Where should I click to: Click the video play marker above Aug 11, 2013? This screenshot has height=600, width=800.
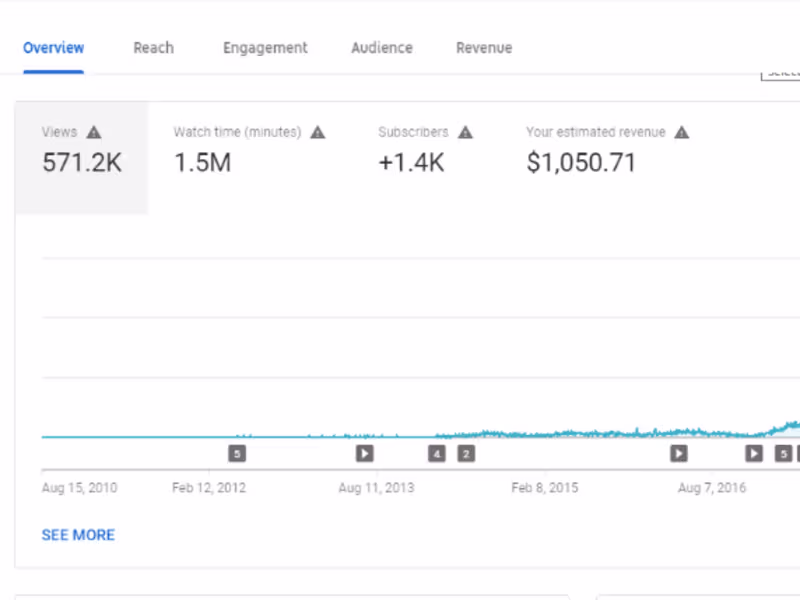[365, 454]
